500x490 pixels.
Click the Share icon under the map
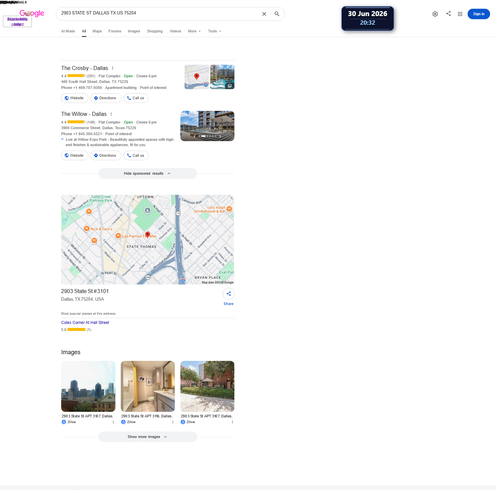(x=228, y=294)
